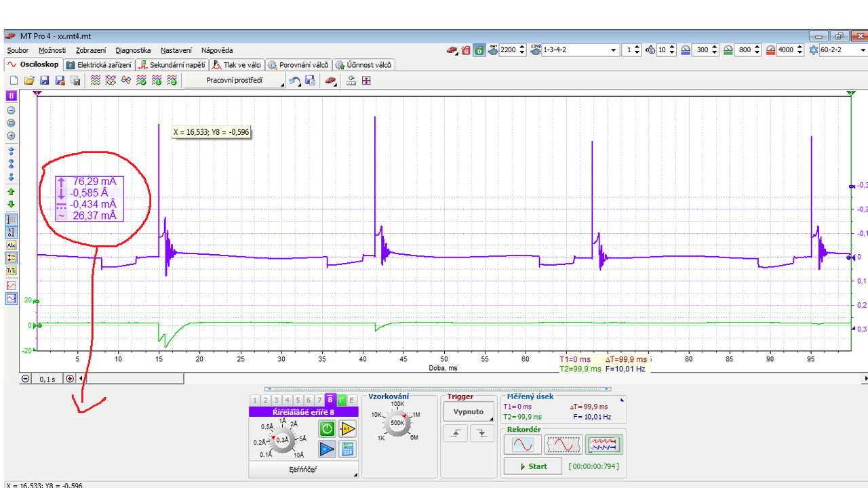Click the minus zoom button beside 0,1s

26,379
